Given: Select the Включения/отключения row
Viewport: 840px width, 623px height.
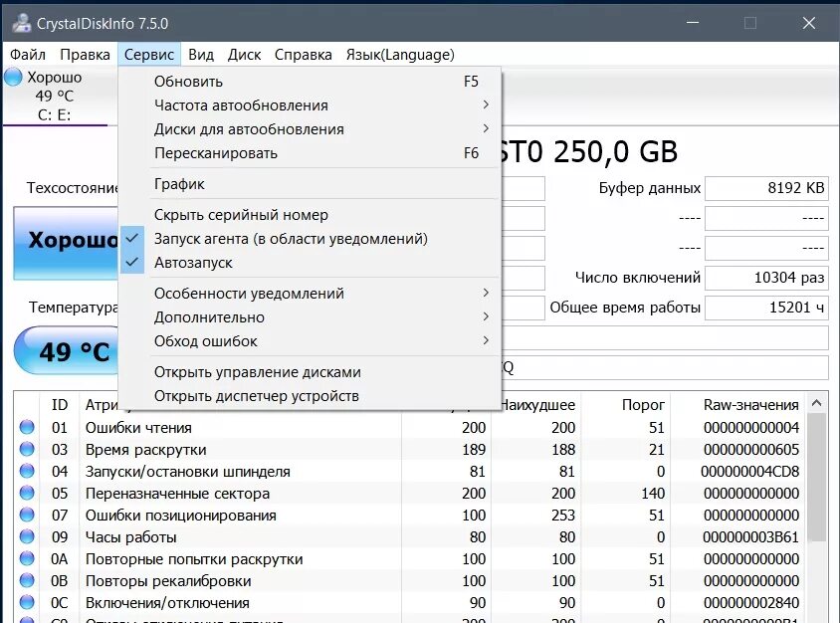Looking at the screenshot, I should pos(410,603).
